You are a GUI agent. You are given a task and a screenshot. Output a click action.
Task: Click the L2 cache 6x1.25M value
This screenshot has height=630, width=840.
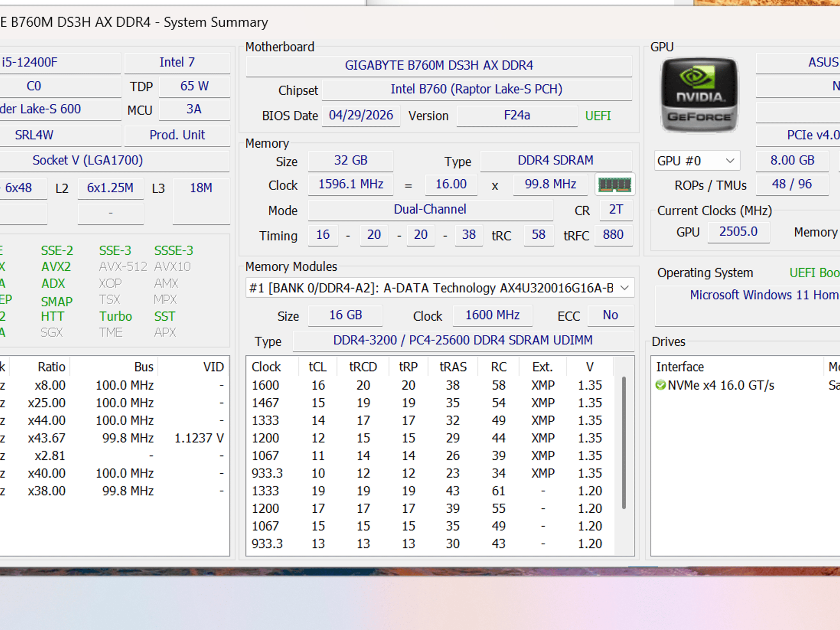[x=110, y=188]
